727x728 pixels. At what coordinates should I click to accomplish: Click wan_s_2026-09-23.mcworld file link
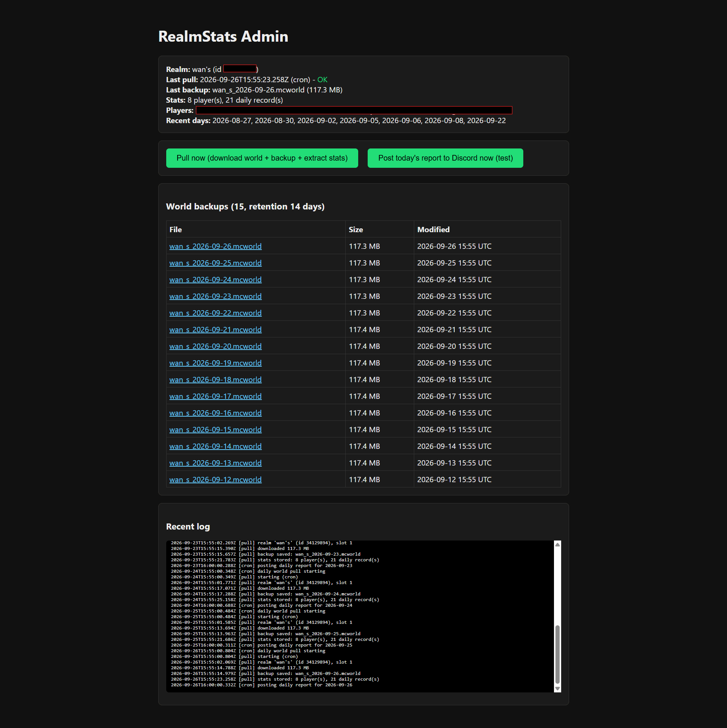(x=215, y=296)
